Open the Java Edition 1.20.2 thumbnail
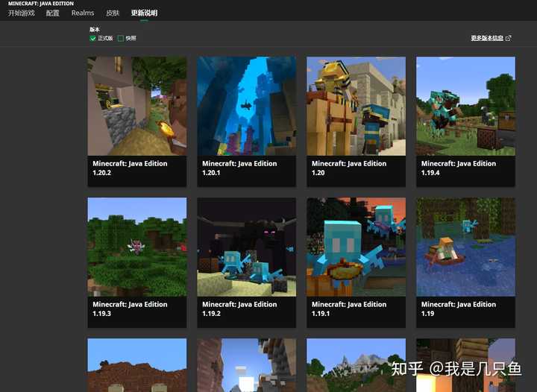The image size is (537, 392). click(x=137, y=106)
